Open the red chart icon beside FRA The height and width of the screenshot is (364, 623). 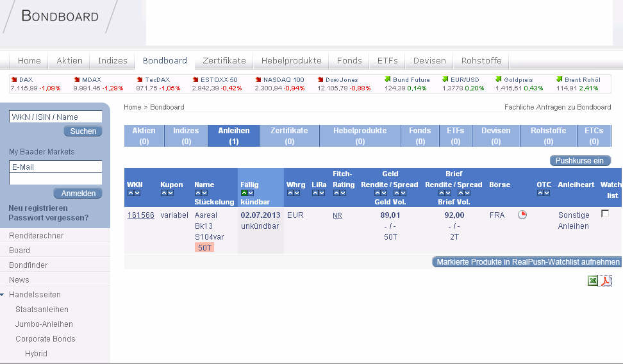tap(522, 215)
